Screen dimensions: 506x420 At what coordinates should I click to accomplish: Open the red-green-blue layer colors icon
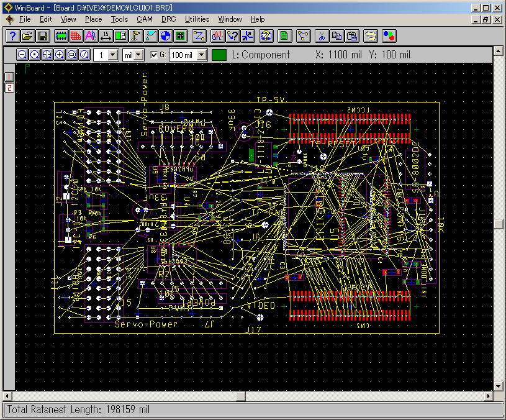pyautogui.click(x=389, y=35)
